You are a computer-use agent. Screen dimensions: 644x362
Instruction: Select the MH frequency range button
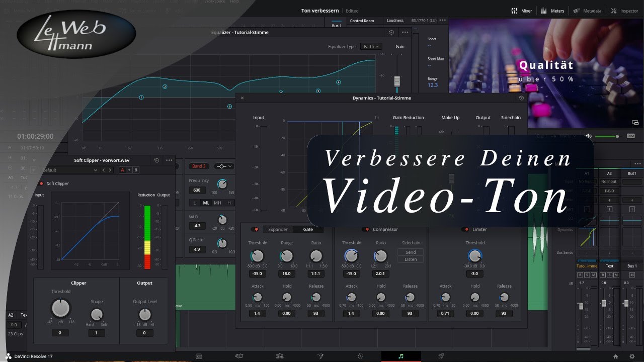coord(217,203)
